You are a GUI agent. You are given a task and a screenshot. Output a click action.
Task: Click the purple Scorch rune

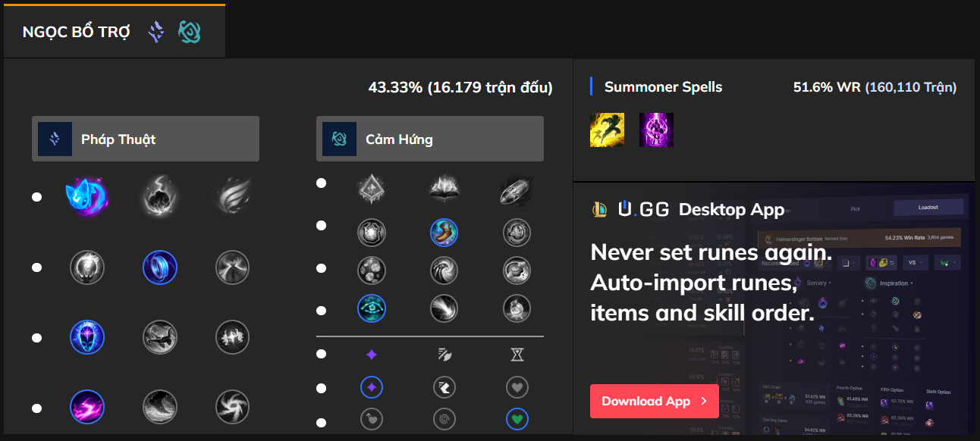[86, 408]
